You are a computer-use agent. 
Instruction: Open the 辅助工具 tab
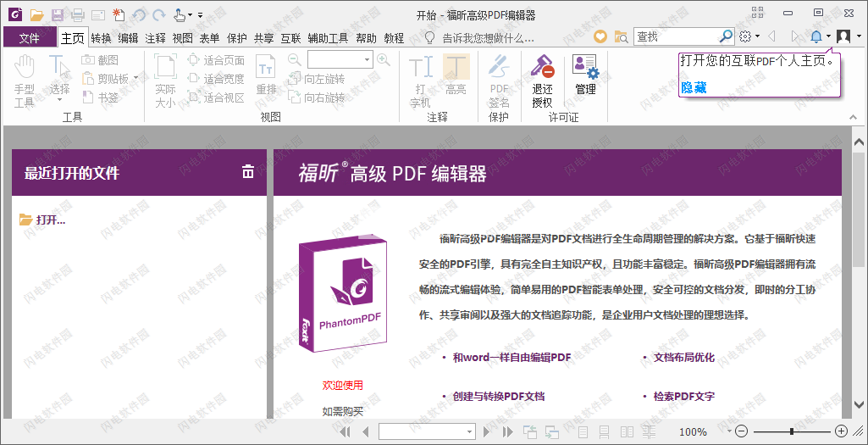328,37
